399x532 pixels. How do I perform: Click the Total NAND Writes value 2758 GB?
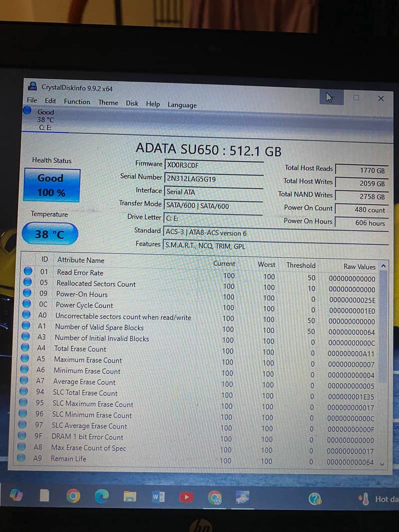pos(362,196)
